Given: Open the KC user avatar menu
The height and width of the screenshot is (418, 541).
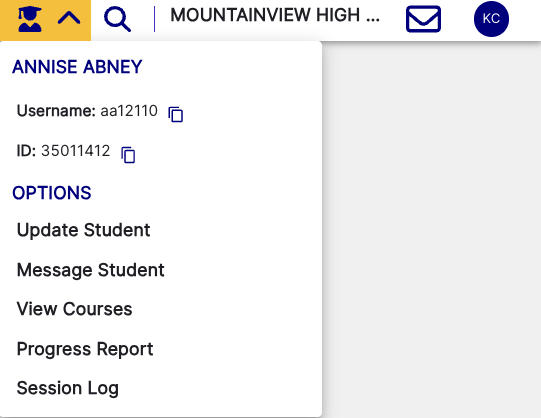Looking at the screenshot, I should (x=491, y=19).
